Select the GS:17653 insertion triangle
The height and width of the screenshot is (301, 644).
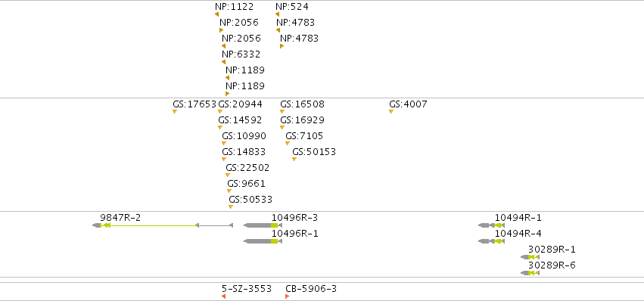coord(175,112)
